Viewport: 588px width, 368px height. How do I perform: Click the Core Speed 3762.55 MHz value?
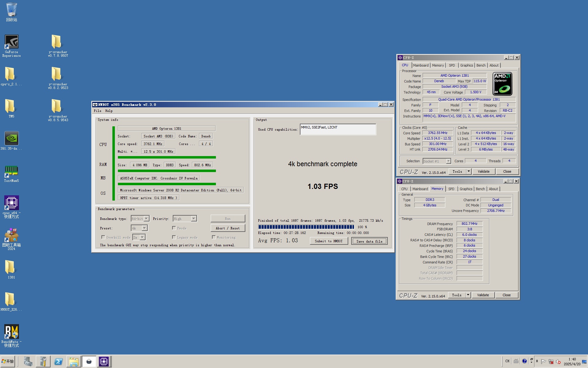pos(438,133)
